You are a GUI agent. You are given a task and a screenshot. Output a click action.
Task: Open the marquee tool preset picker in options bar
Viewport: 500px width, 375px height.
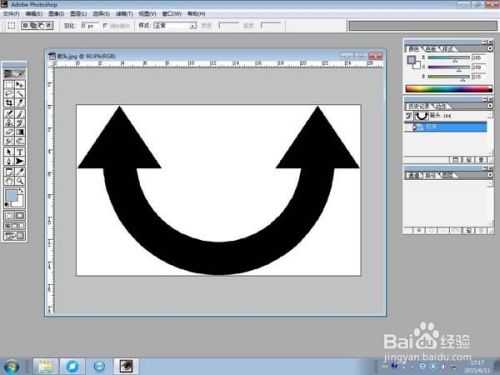[x=11, y=26]
